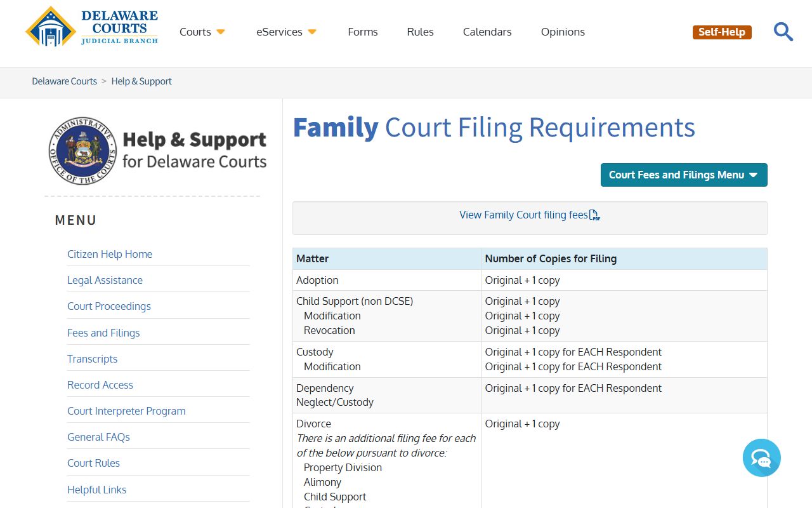Select the Revocation entry text

[x=329, y=330]
